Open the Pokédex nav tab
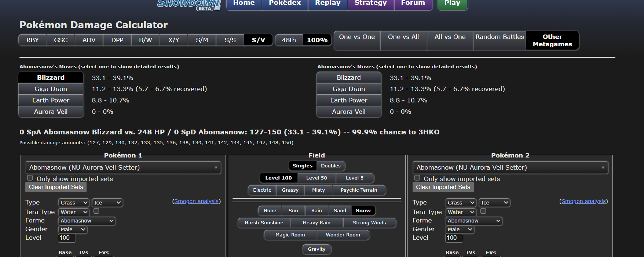Viewport: 644px width, 257px height. click(285, 4)
